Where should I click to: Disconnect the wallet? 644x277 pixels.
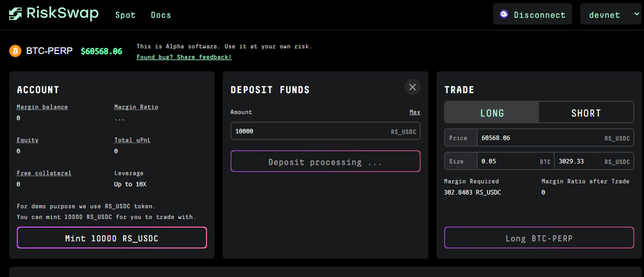[532, 14]
